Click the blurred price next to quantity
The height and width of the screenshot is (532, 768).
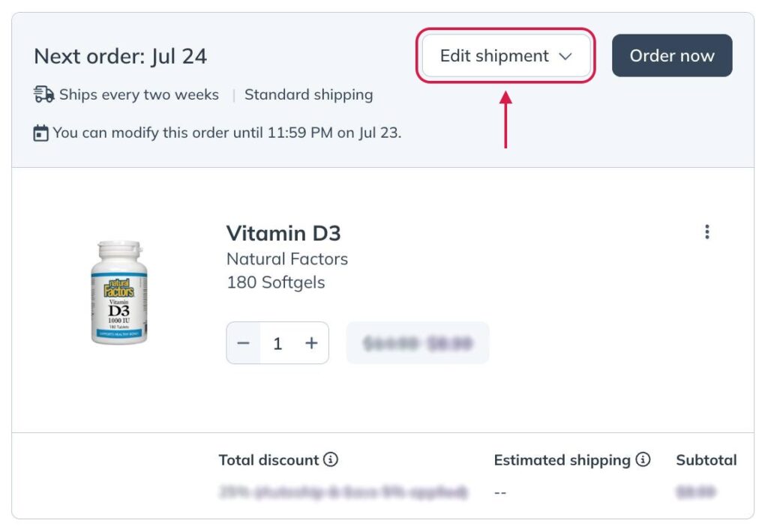(x=418, y=342)
